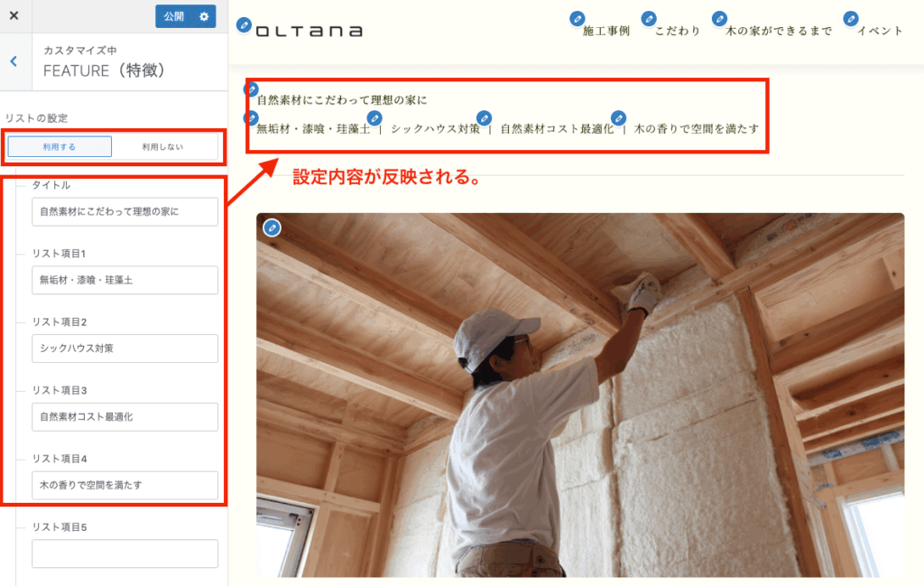This screenshot has height=586, width=924.
Task: Click the edit pencil on the construction photo
Action: coord(272,228)
